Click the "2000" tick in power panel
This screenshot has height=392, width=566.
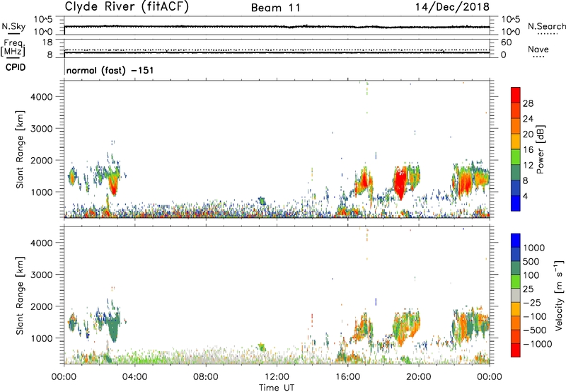tap(42, 160)
